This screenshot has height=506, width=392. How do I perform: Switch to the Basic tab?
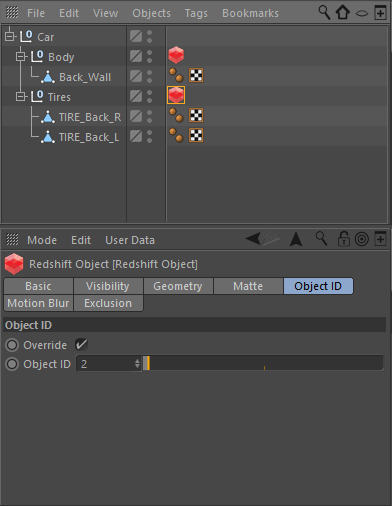coord(38,286)
